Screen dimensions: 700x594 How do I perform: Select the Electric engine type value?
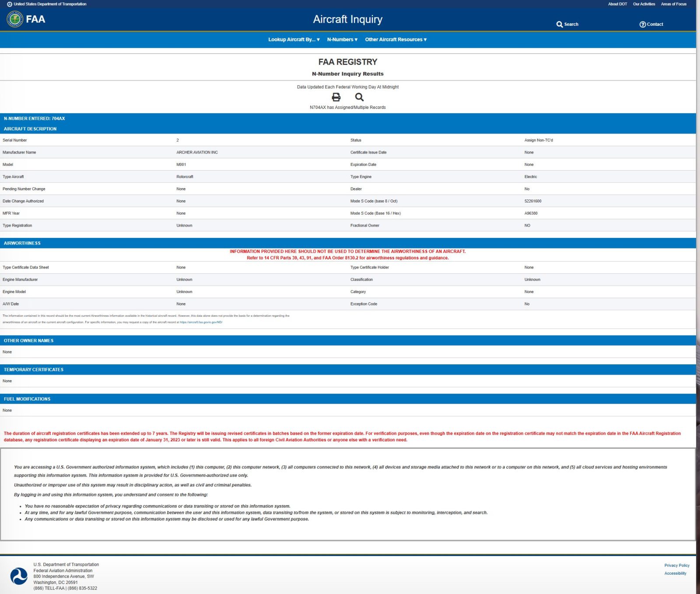tap(531, 177)
